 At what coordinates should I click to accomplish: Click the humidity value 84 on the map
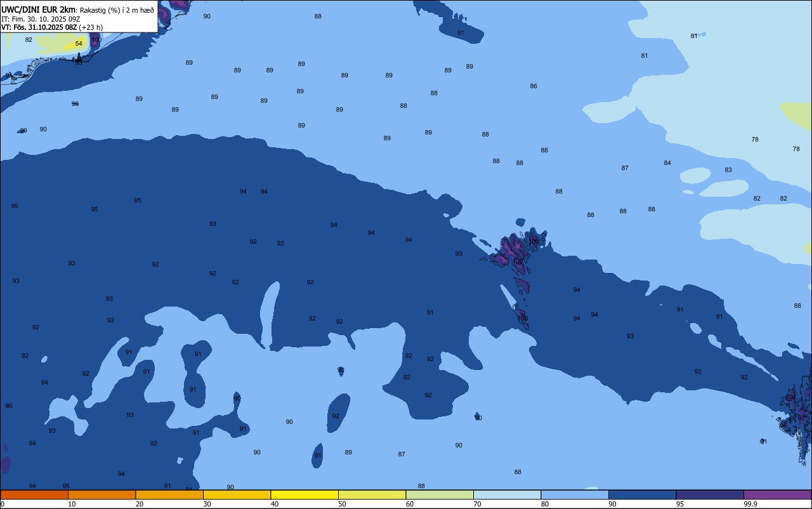[x=667, y=163]
